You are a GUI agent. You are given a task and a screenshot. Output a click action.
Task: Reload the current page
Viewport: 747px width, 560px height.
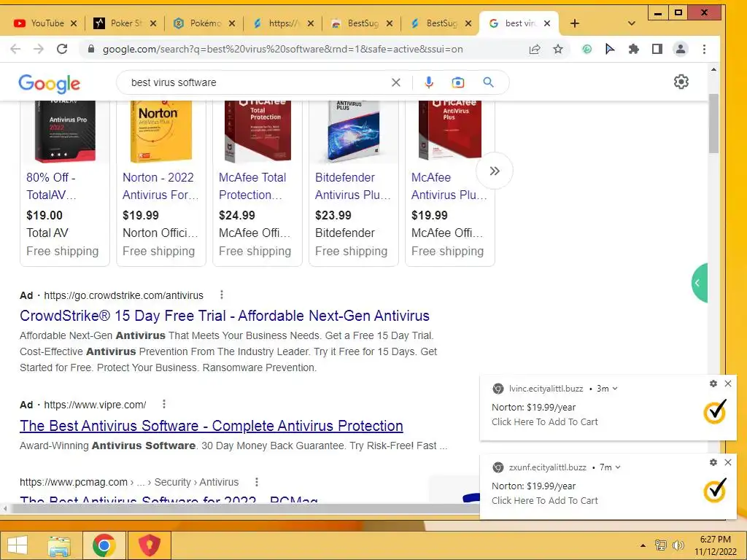(62, 49)
